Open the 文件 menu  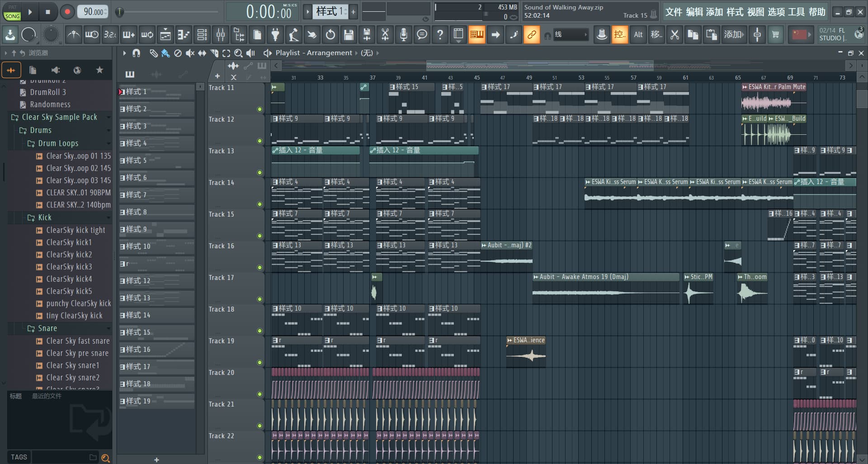tap(674, 12)
